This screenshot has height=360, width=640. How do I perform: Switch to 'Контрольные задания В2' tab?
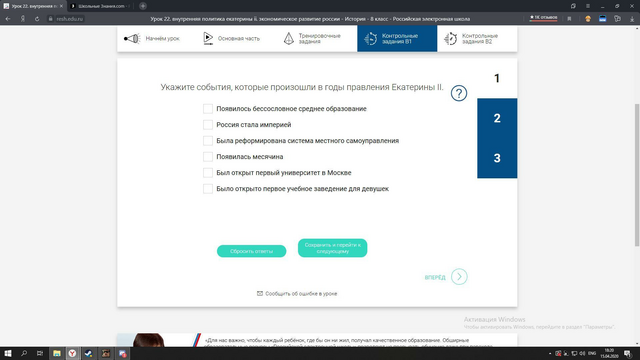477,39
